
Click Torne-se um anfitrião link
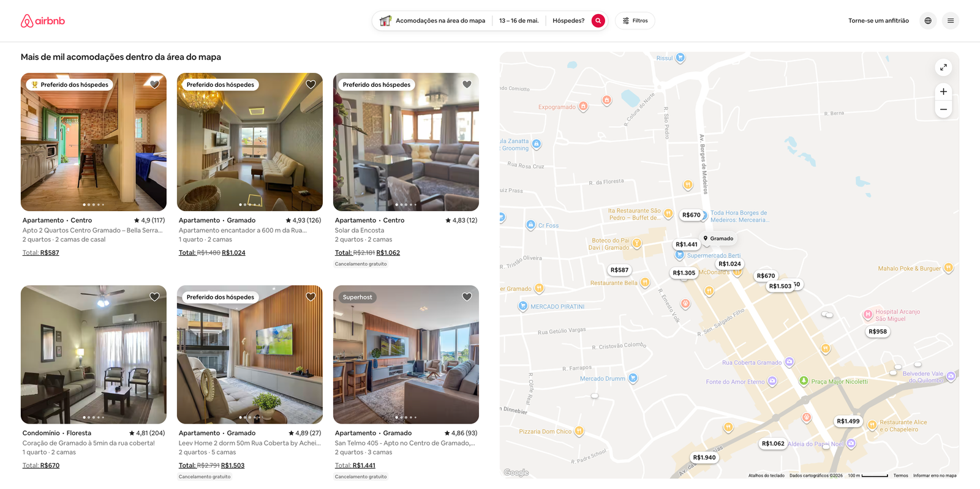tap(878, 21)
